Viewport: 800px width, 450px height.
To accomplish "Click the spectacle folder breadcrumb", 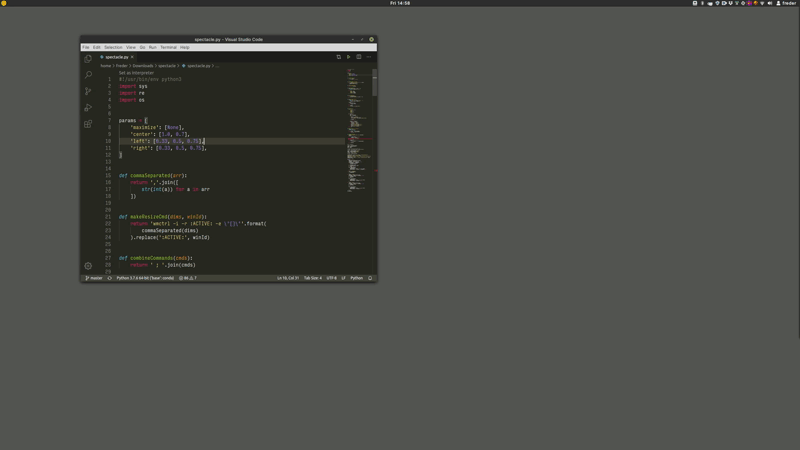I will pyautogui.click(x=167, y=66).
